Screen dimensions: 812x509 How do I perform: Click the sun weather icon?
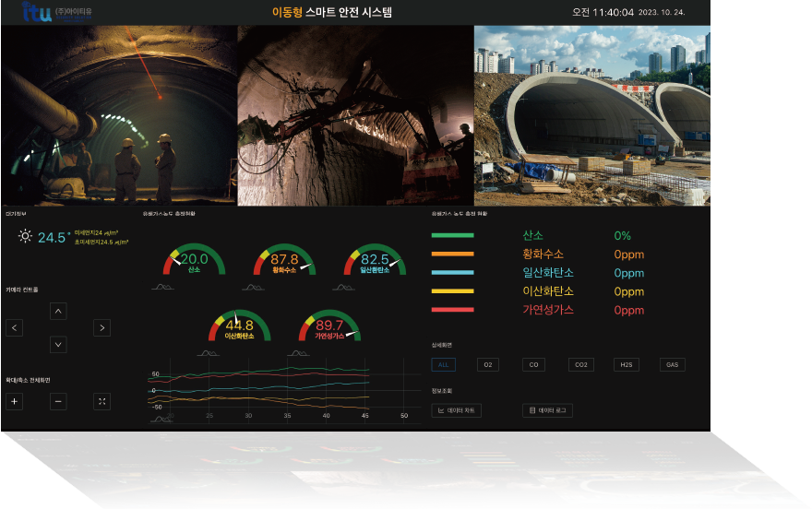click(25, 236)
